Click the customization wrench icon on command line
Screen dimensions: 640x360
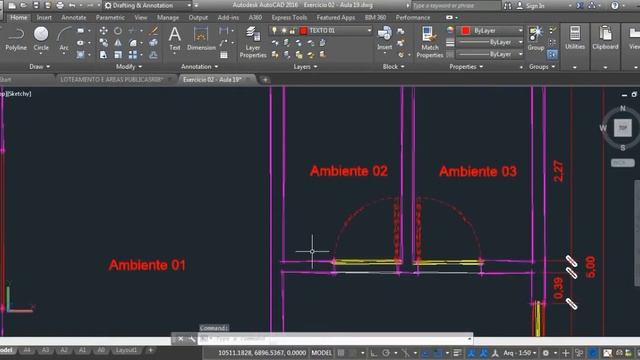point(192,339)
